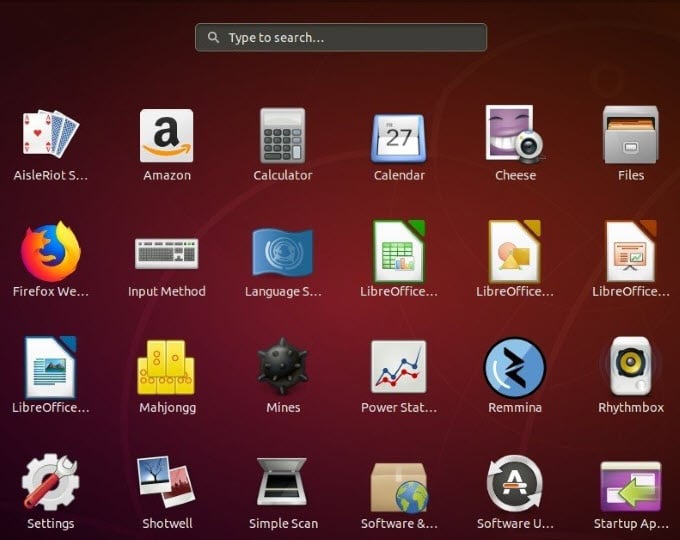Open LibreOffice Writer document icon
The height and width of the screenshot is (540, 680).
click(51, 367)
